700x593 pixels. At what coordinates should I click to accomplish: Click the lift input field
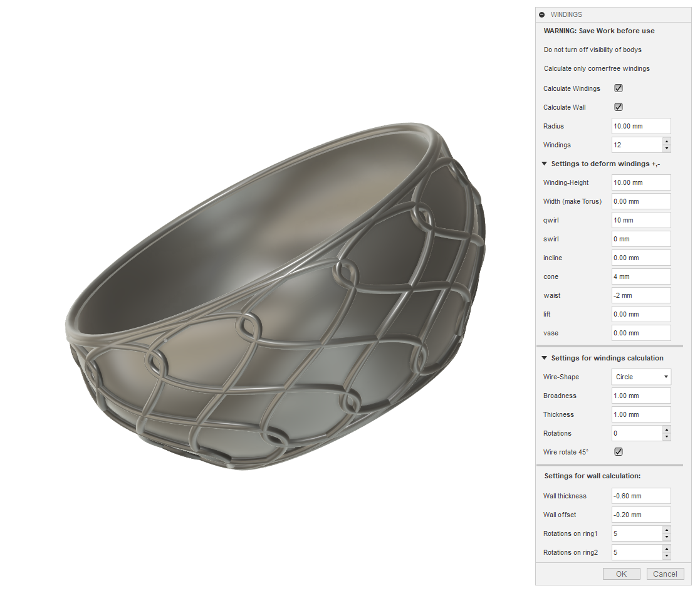pos(641,314)
